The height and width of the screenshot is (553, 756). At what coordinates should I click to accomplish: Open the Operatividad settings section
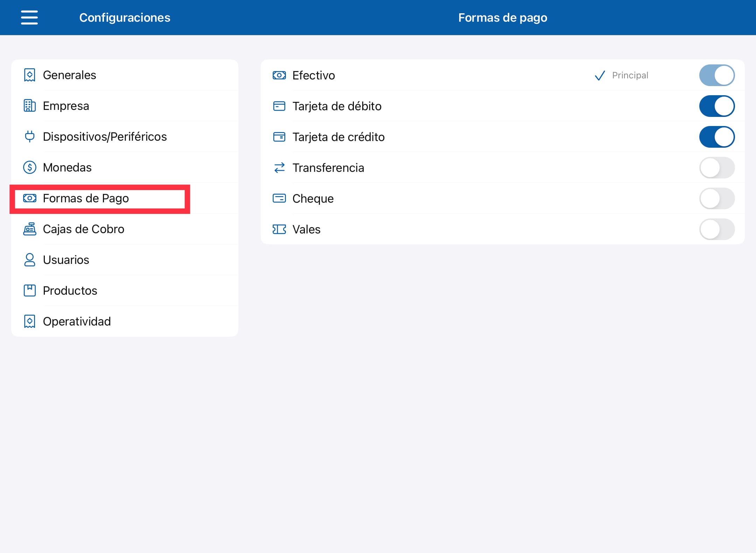pyautogui.click(x=125, y=321)
